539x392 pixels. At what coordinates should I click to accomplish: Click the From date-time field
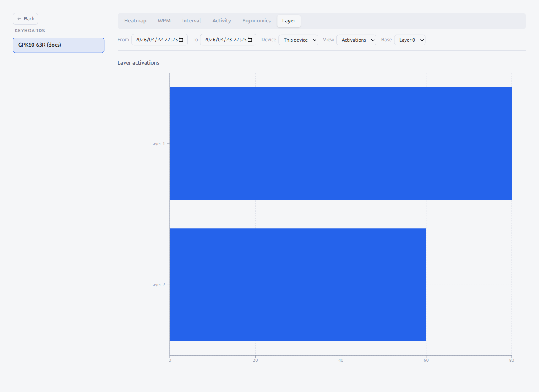159,40
